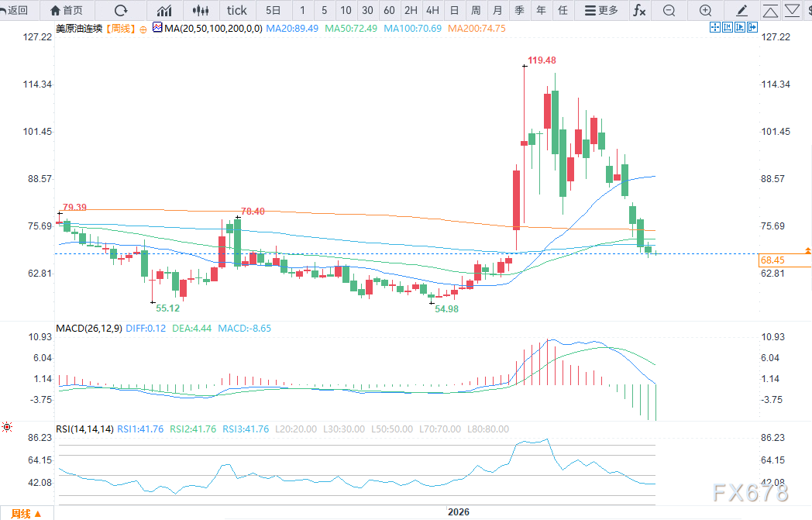Click the 55.12 low price label
Screen dimensions: 812x520
168,308
